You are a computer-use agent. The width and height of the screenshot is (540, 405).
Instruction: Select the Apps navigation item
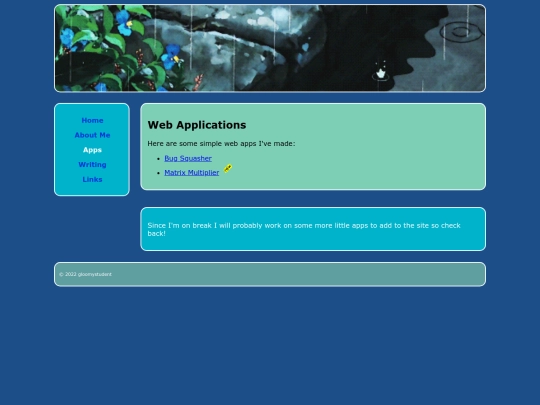(92, 150)
